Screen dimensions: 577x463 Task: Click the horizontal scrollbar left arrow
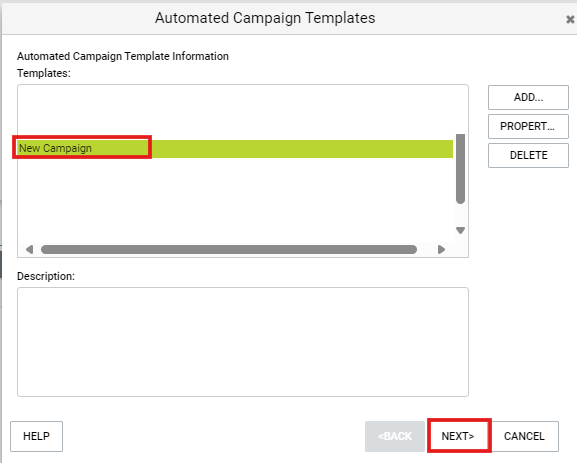[29, 250]
